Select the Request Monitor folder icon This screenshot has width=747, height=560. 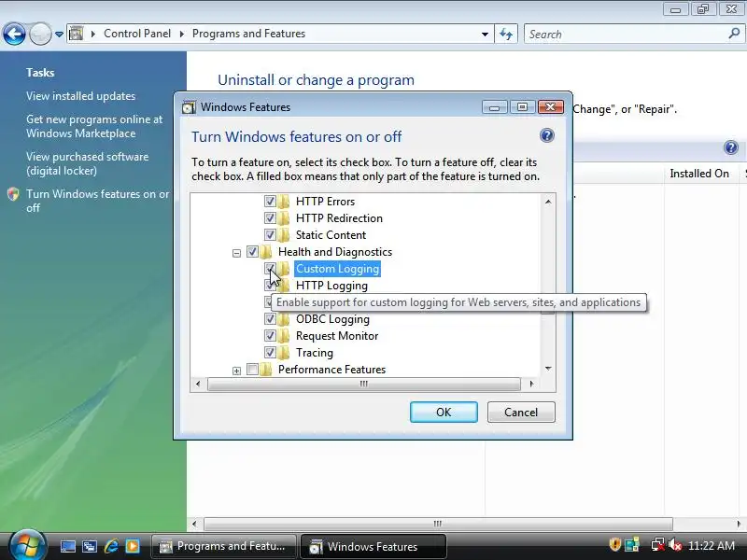(284, 336)
